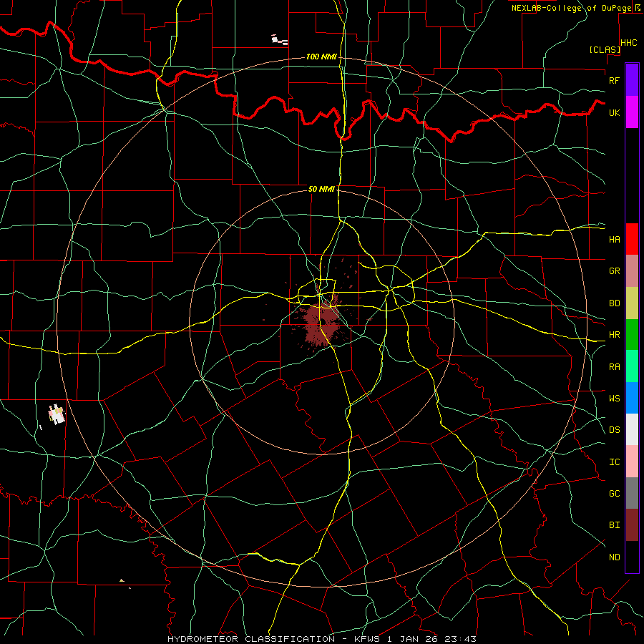644x644 pixels.
Task: Click the Hydrometeor Classification KFWS caption
Action: point(321,639)
